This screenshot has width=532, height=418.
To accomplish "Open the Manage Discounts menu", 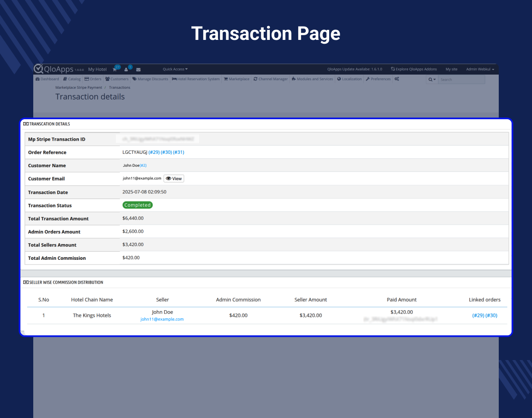I will (x=150, y=79).
